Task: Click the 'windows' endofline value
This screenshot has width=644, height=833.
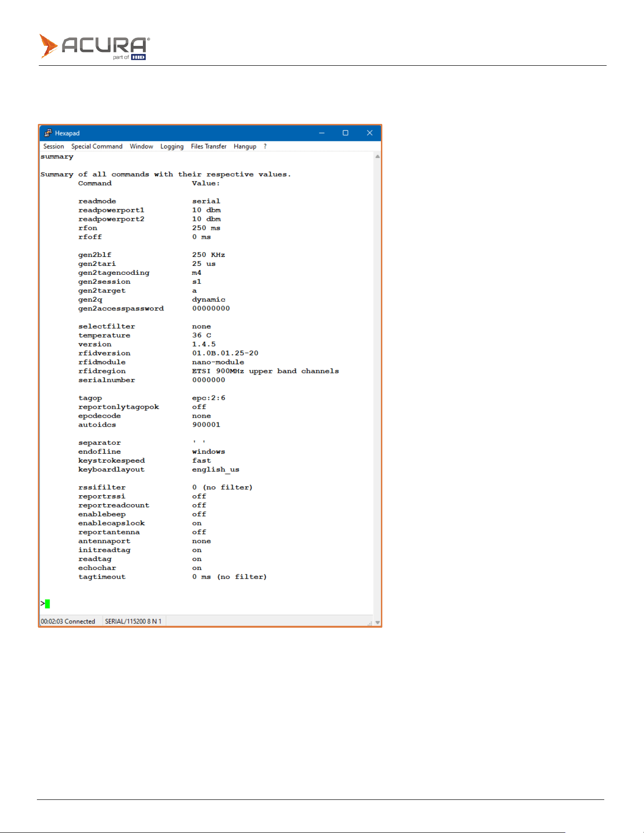Action: pyautogui.click(x=209, y=452)
